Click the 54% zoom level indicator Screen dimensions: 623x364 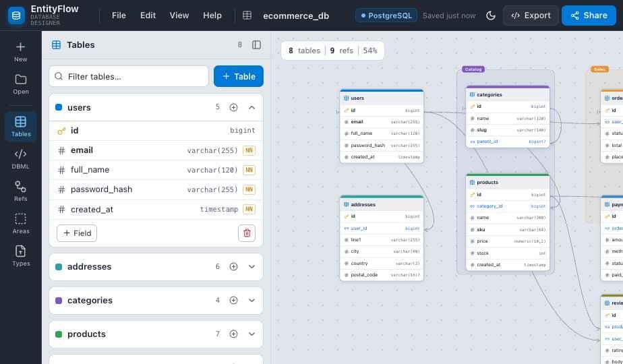tap(370, 51)
